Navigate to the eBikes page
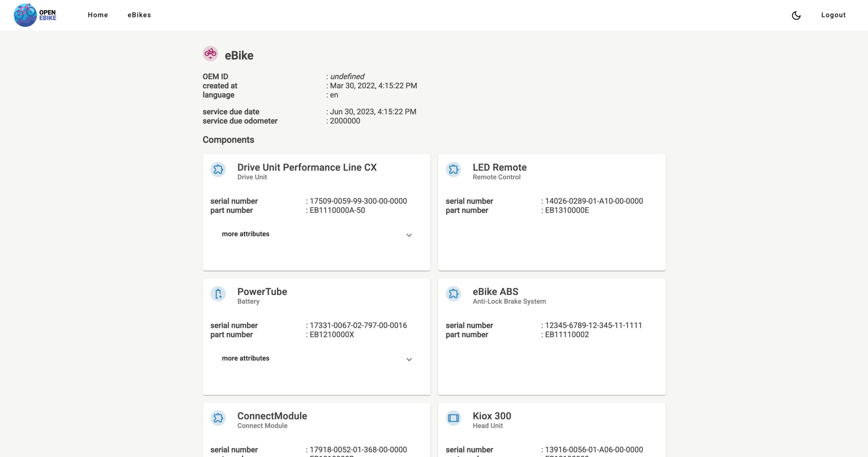 (139, 15)
